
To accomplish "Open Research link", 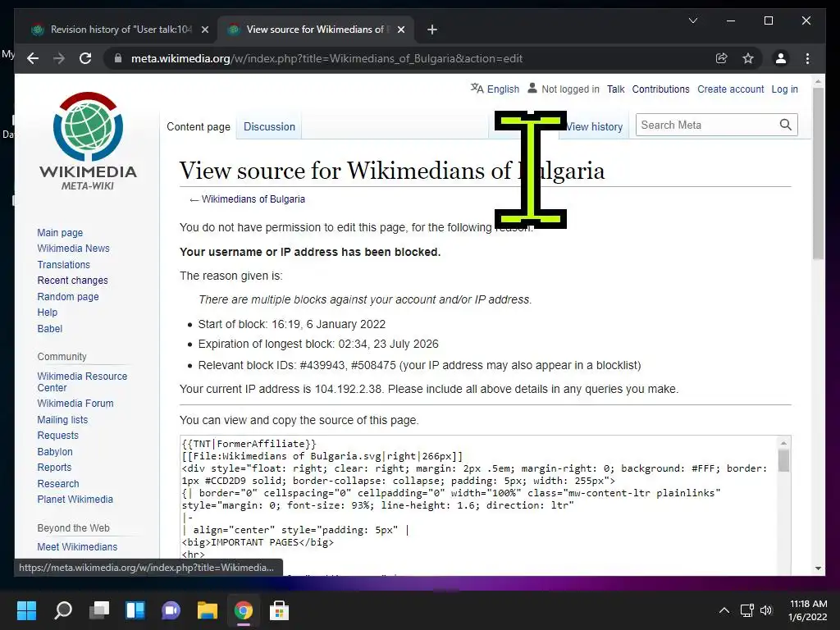I will pos(58,483).
